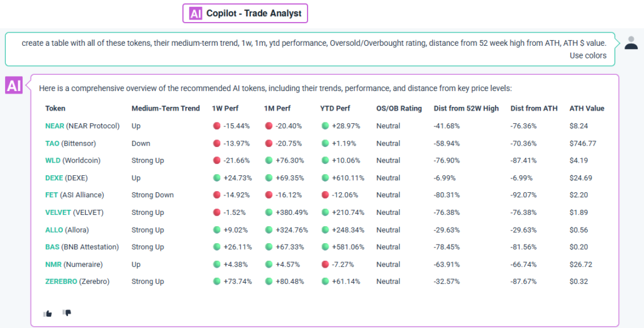The image size is (644, 328).
Task: Click the red dot beside -15.44%
Action: pyautogui.click(x=217, y=126)
